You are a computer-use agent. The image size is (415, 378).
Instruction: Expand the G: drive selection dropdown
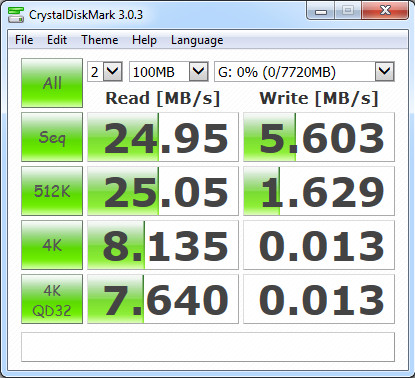385,71
